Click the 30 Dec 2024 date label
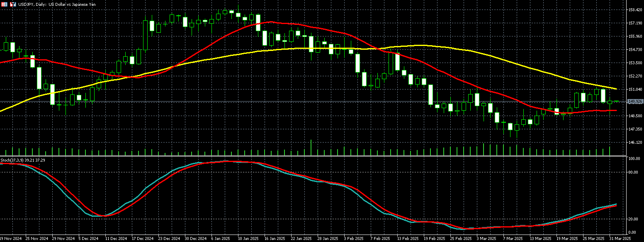Screen dimensions: 644x242 tap(195, 239)
